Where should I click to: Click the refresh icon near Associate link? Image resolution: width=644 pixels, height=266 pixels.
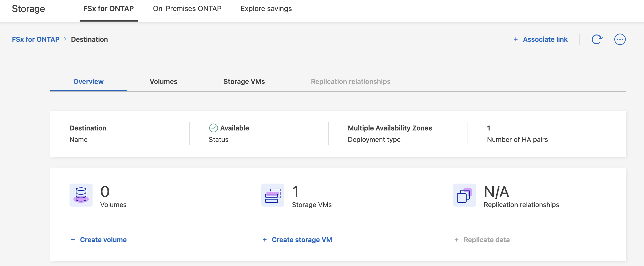pos(597,39)
